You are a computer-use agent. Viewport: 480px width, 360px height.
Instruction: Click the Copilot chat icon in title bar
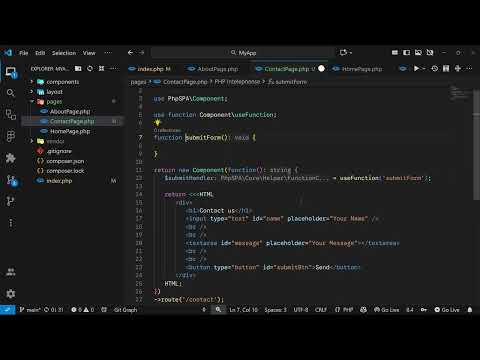(343, 53)
